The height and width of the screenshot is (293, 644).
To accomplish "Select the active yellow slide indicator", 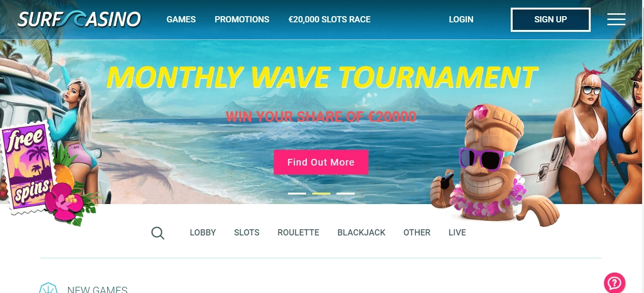I will tap(321, 194).
